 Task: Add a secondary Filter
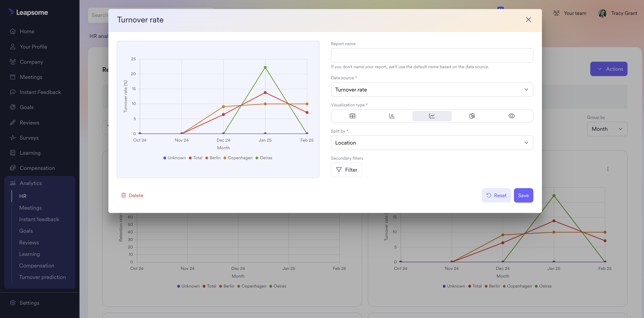pos(346,170)
